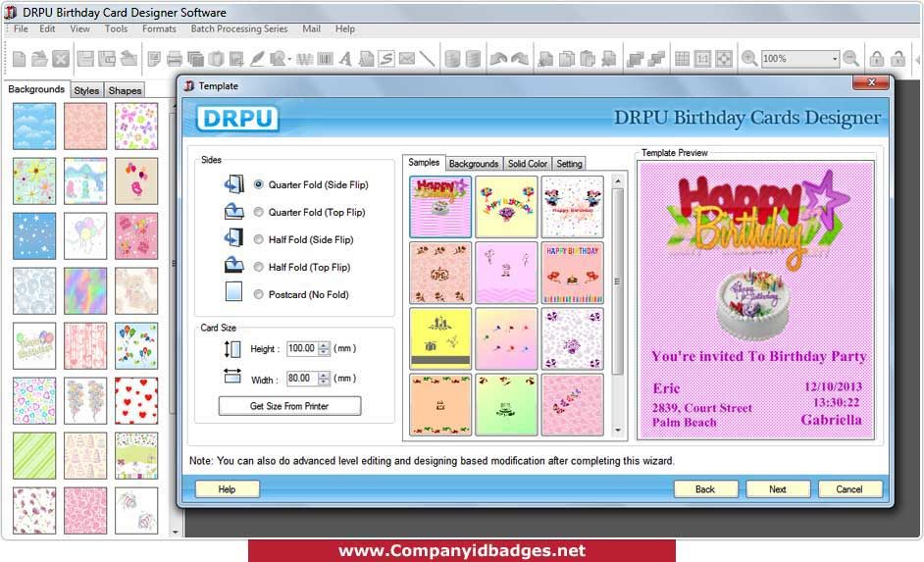924x562 pixels.
Task: Select the red hearts background thumbnail
Action: coord(136,400)
